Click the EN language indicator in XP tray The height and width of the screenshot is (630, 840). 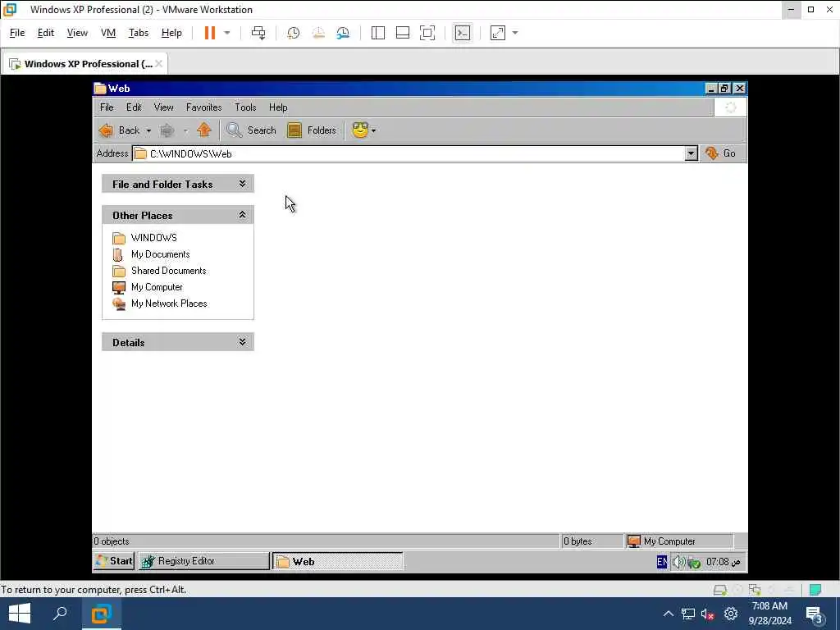coord(662,561)
